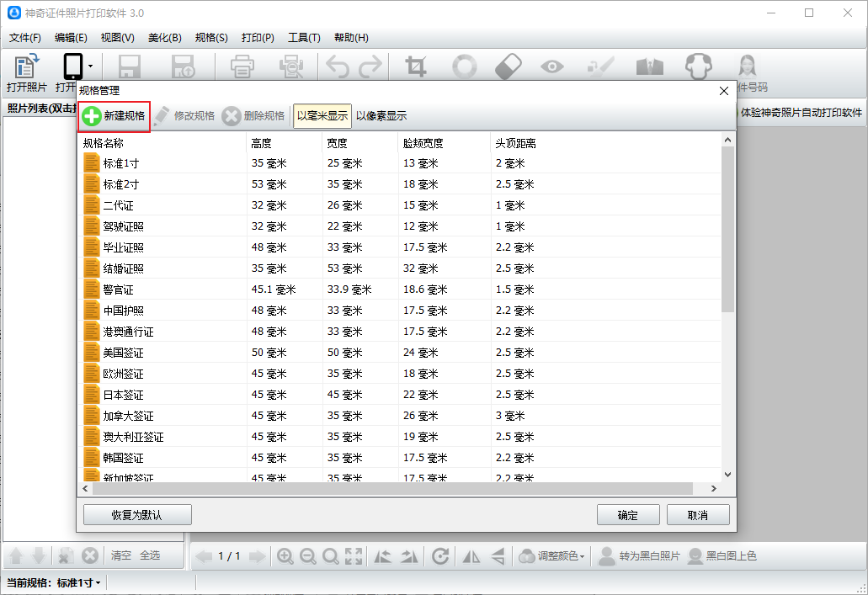The height and width of the screenshot is (595, 868).
Task: Select the crop tool in the toolbar
Action: click(x=416, y=66)
